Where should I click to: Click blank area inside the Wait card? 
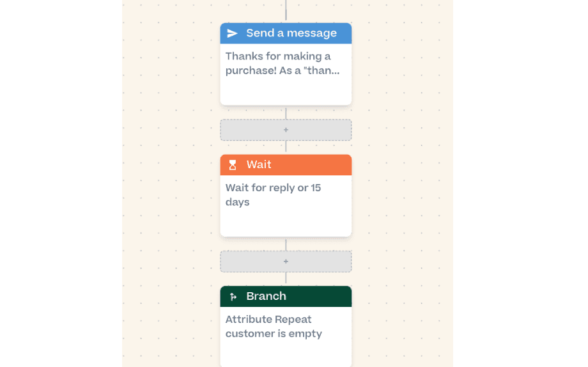286,223
